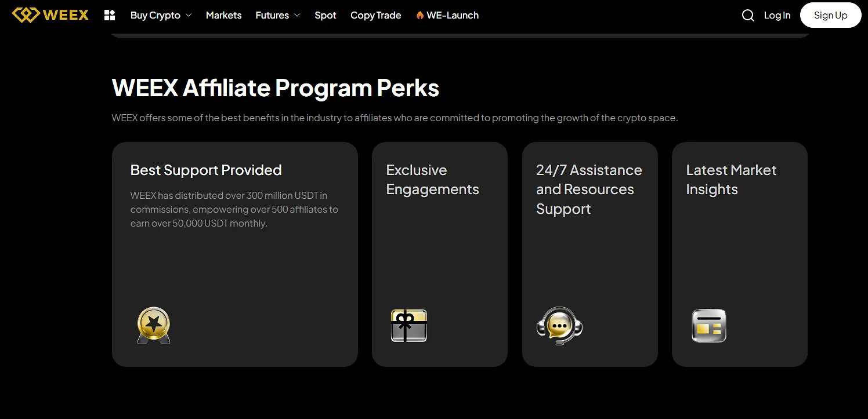Screen dimensions: 868x419
Task: Click the Log In link
Action: [x=777, y=16]
